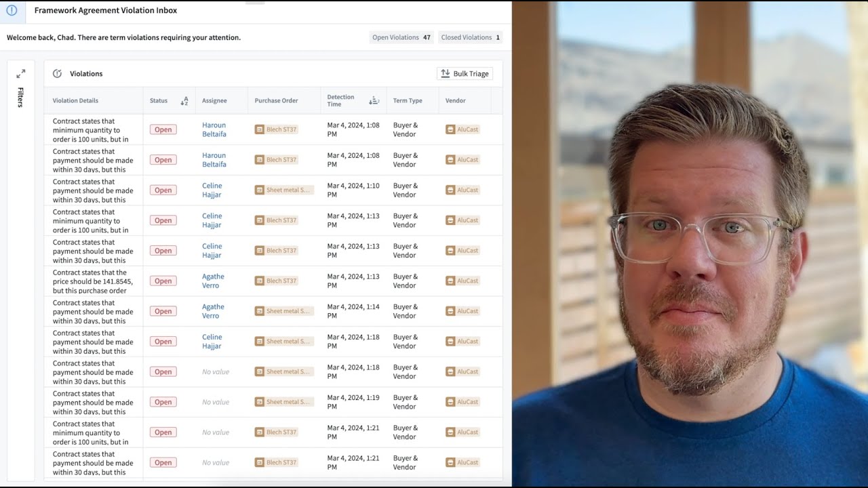Click 'No value' assignee on 1:19 PM row
The image size is (868, 488).
pos(216,402)
